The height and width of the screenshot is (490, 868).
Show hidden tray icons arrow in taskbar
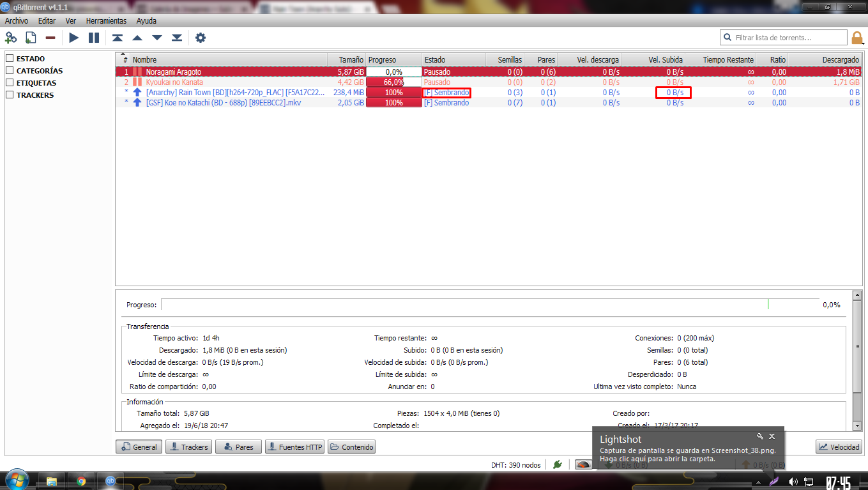(x=758, y=482)
